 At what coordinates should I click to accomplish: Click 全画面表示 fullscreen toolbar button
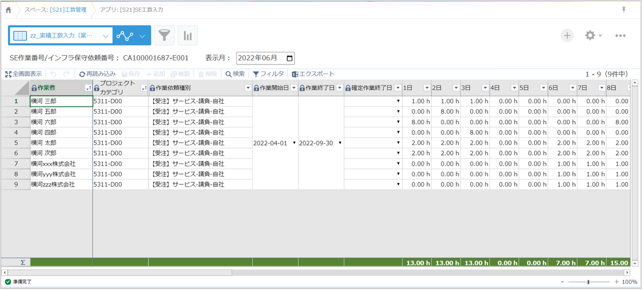tap(24, 74)
